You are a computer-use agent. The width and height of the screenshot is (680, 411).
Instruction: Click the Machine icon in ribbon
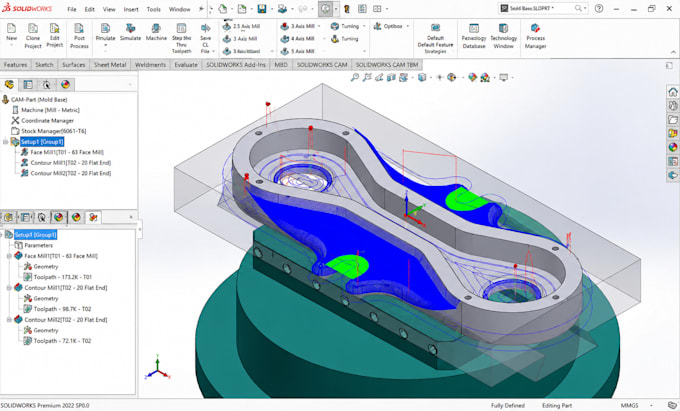coord(156,29)
